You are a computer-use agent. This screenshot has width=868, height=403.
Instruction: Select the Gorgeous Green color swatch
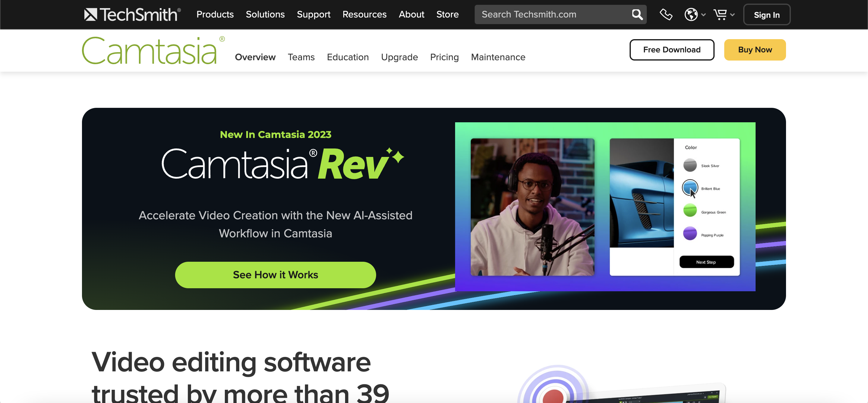[690, 211]
